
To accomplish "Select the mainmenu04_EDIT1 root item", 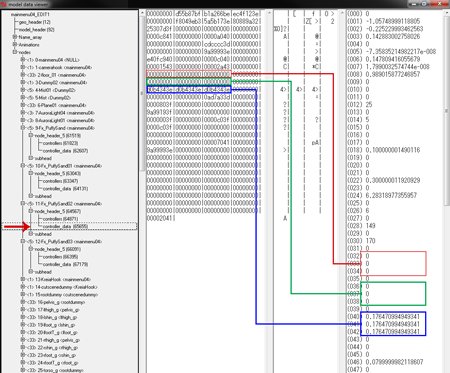I will pos(30,14).
